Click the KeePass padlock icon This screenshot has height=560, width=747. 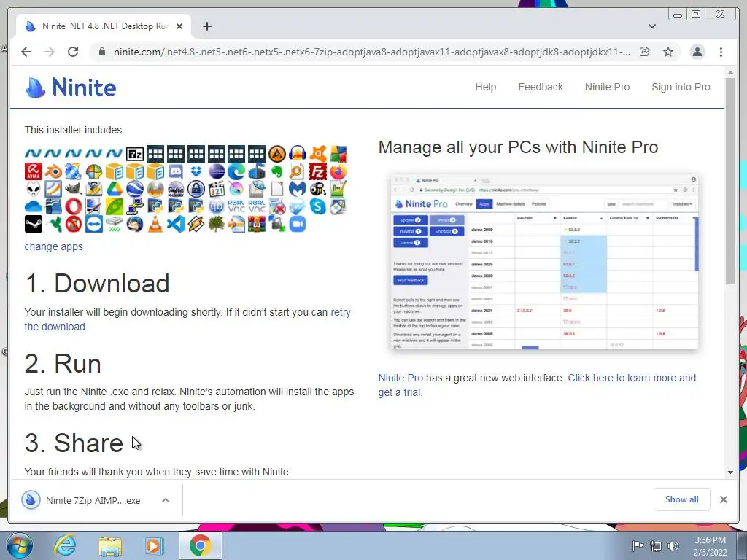pos(196,189)
